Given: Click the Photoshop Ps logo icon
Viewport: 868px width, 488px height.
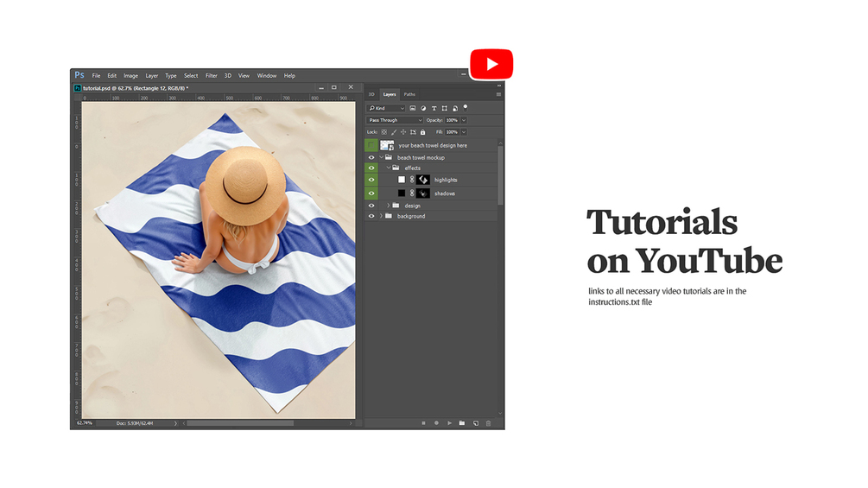Looking at the screenshot, I should 79,75.
